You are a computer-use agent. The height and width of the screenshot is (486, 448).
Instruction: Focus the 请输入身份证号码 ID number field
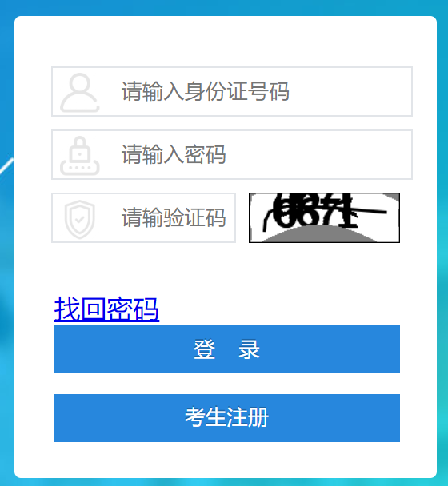pyautogui.click(x=232, y=91)
